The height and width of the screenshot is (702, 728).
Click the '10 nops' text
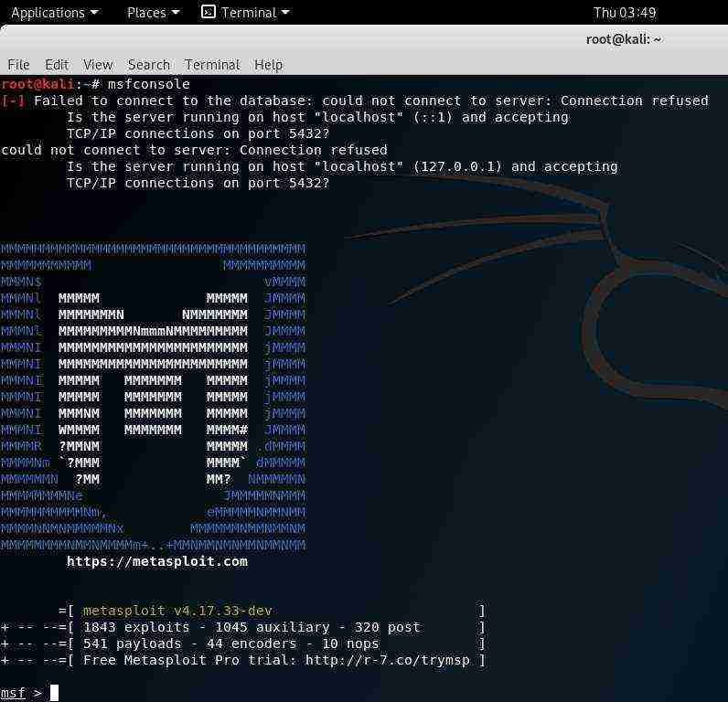[x=350, y=643]
